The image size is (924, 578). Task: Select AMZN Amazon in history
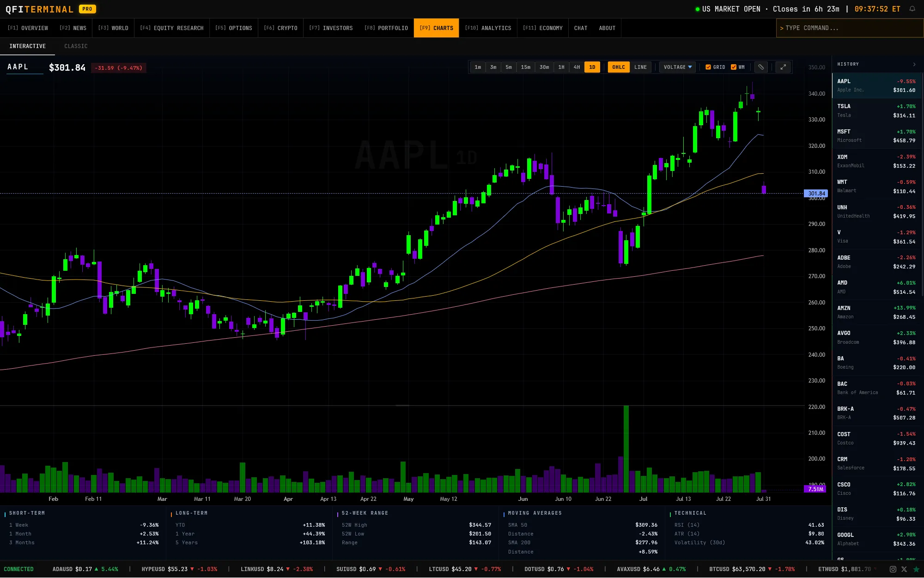click(876, 312)
